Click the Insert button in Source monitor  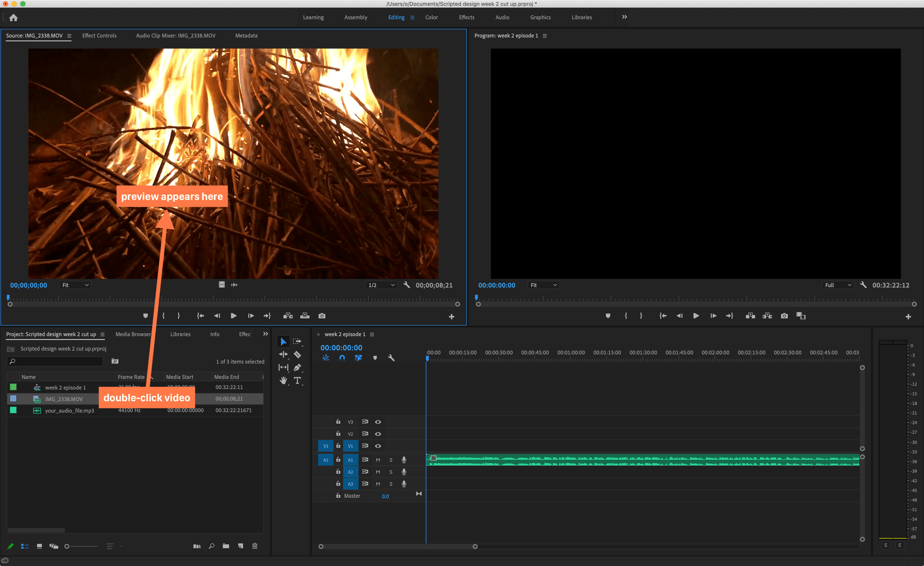288,316
